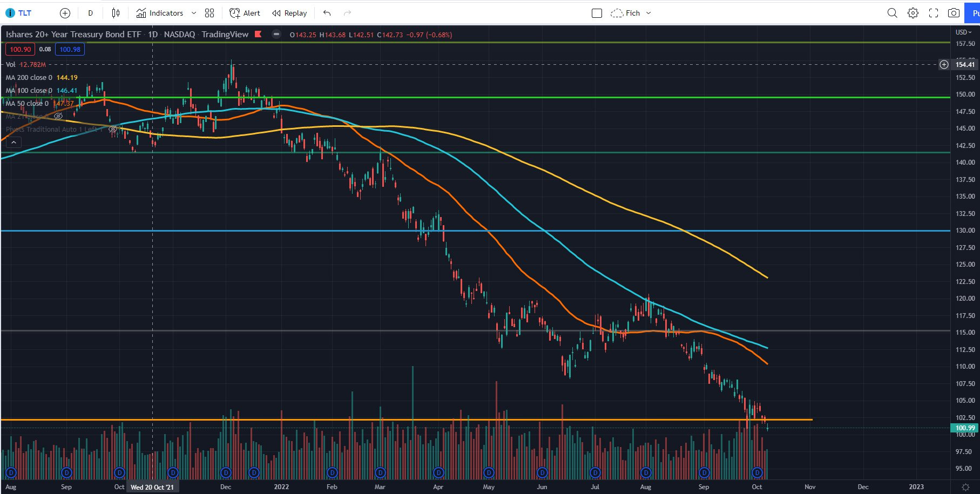Expand the layout dropdown chevron next to Fich

[648, 13]
